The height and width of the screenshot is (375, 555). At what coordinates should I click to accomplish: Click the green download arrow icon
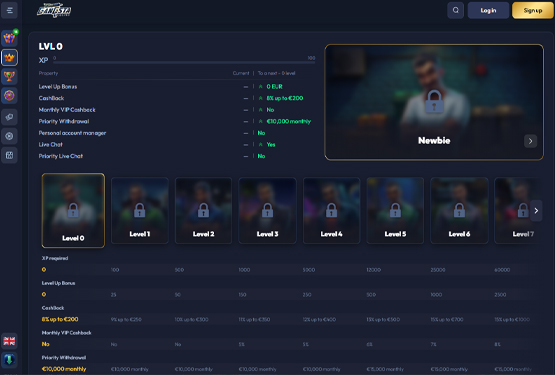(x=10, y=360)
